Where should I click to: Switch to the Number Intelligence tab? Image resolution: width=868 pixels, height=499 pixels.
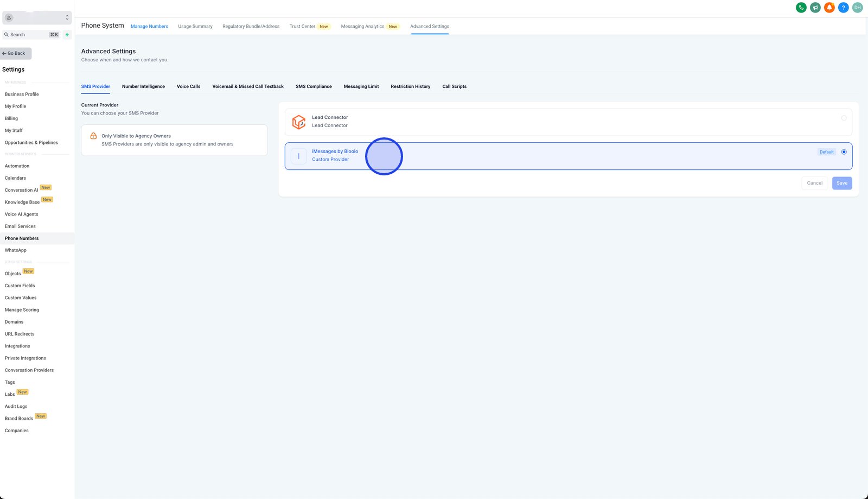[x=143, y=86]
